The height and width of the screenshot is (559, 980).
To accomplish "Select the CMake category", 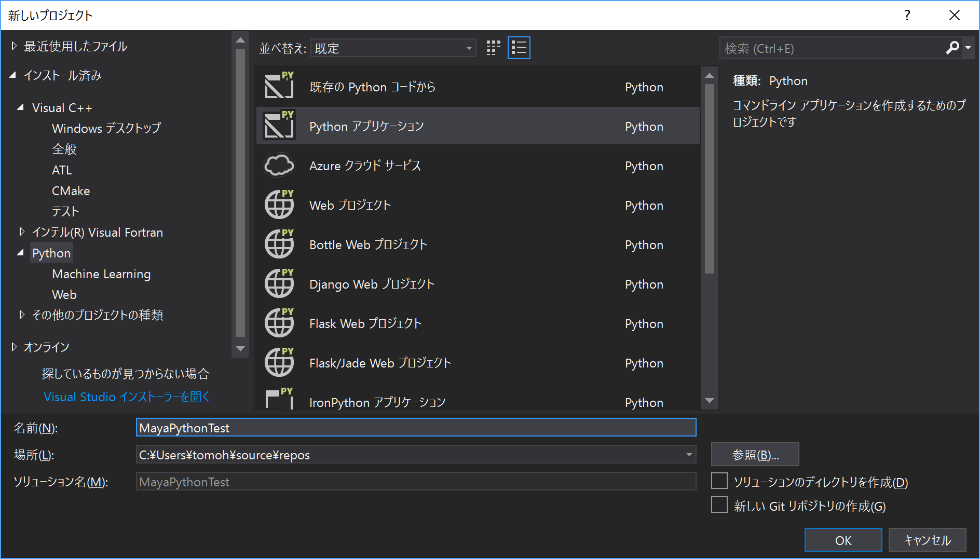I will point(71,190).
